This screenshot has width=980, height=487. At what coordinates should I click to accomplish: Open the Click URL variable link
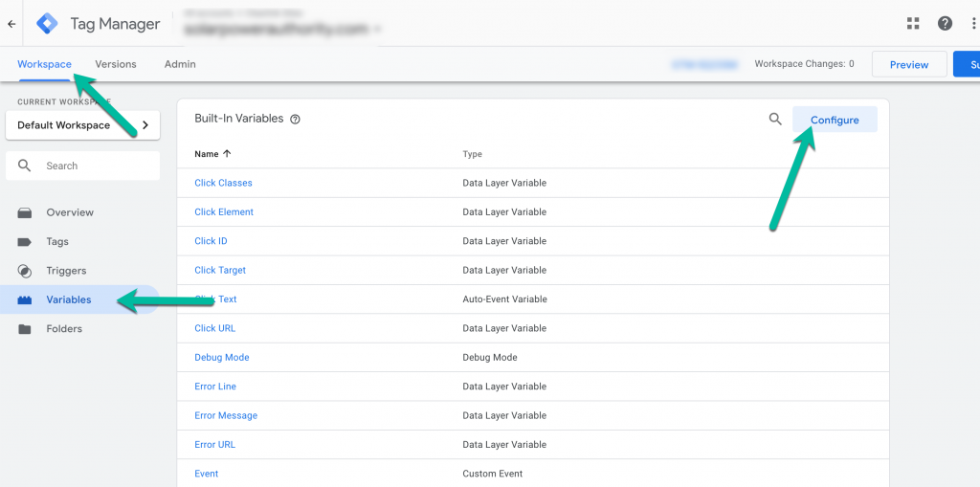(215, 328)
